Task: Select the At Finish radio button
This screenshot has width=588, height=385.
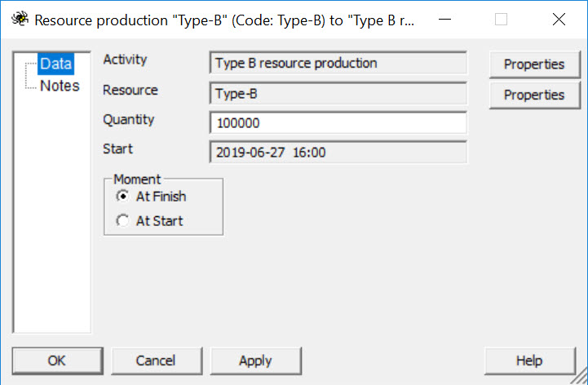Action: 123,196
